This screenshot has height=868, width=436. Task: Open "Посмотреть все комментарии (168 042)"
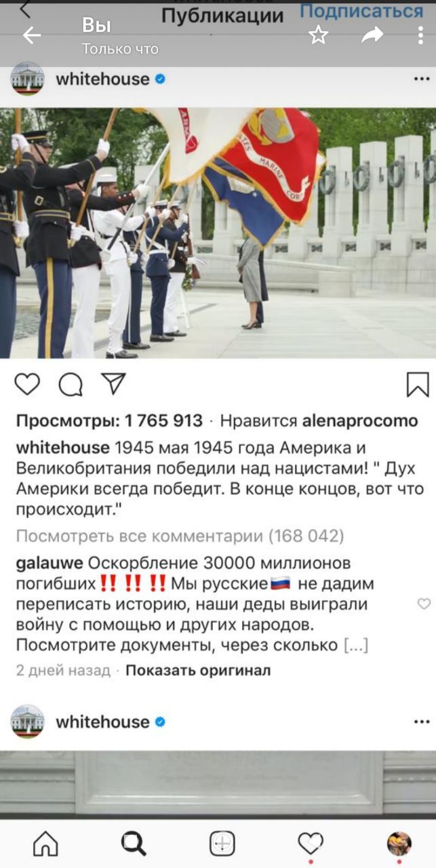[x=180, y=536]
